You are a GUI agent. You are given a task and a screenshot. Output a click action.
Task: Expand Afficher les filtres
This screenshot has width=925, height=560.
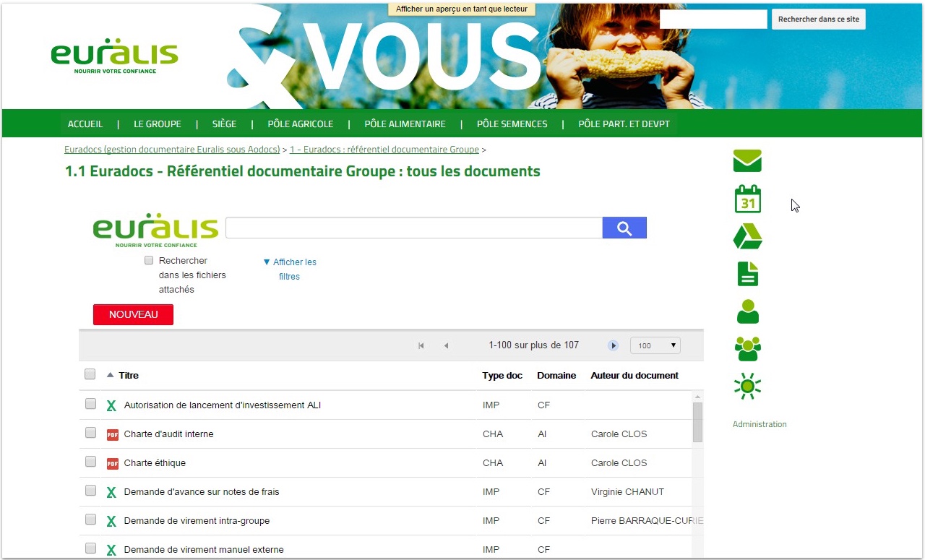290,270
